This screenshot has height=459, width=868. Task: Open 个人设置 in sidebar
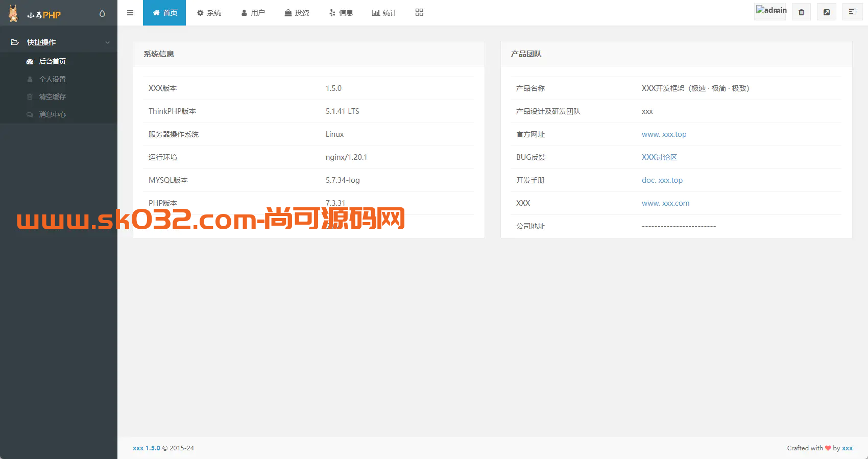[x=52, y=79]
